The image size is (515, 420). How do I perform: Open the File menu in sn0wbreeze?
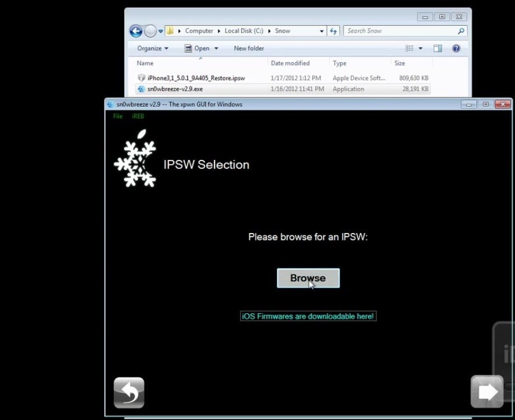117,116
